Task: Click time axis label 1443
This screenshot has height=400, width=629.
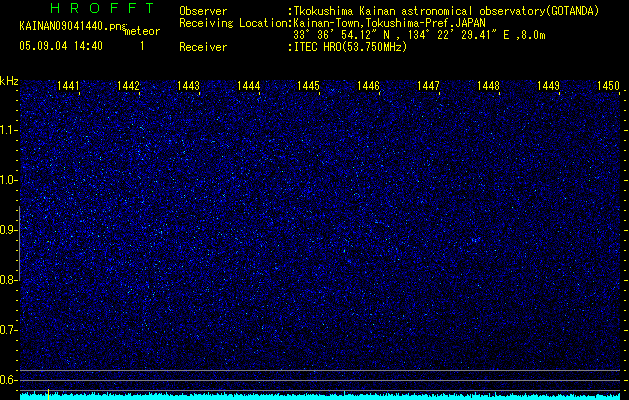Action: tap(189, 86)
